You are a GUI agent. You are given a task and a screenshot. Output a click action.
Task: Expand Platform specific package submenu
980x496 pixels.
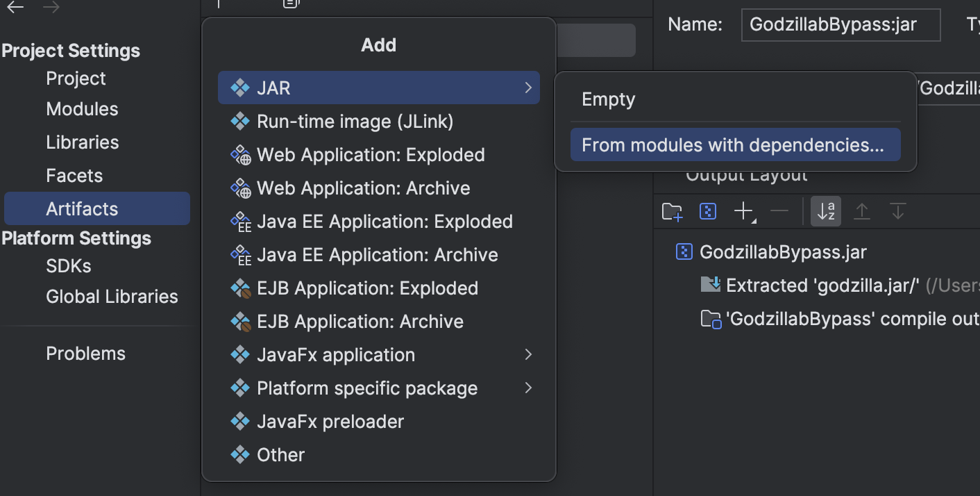(x=528, y=388)
